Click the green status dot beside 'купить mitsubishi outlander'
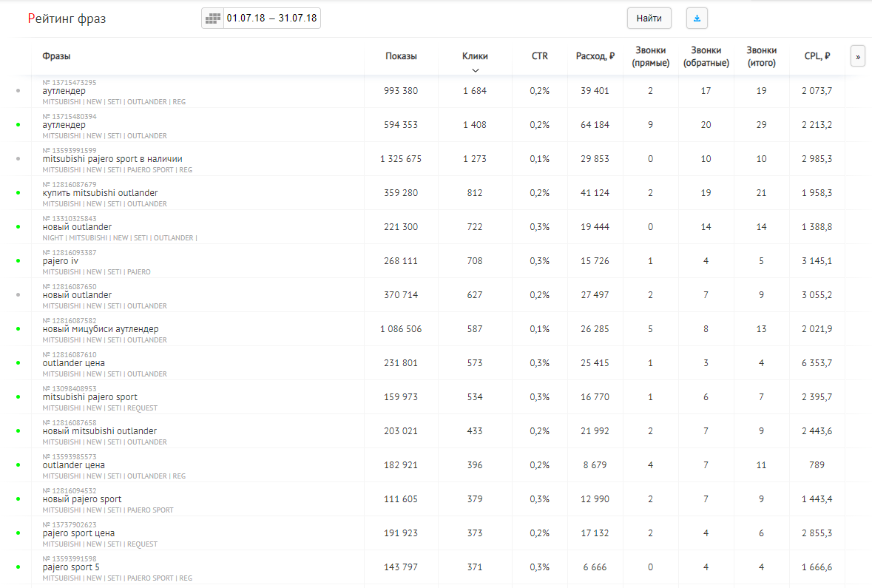 click(x=18, y=193)
